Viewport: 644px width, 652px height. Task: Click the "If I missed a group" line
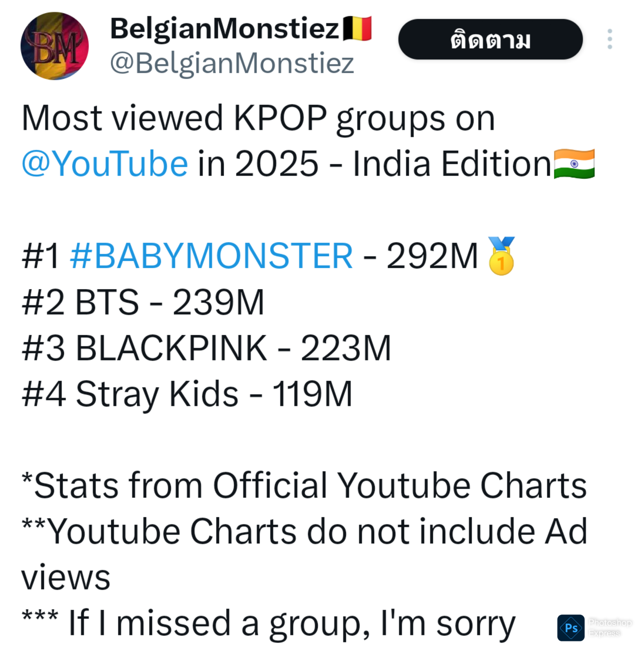(x=269, y=623)
